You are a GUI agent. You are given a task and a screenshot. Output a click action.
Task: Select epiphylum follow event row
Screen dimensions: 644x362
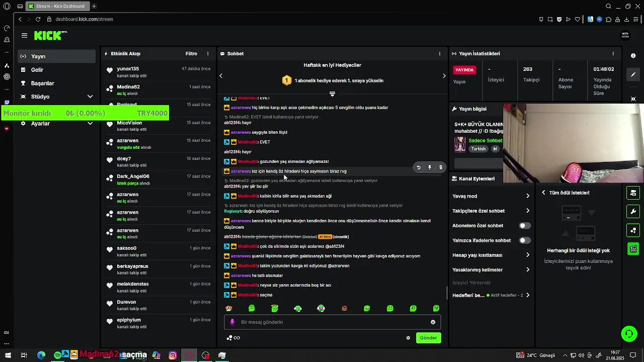[x=158, y=323]
